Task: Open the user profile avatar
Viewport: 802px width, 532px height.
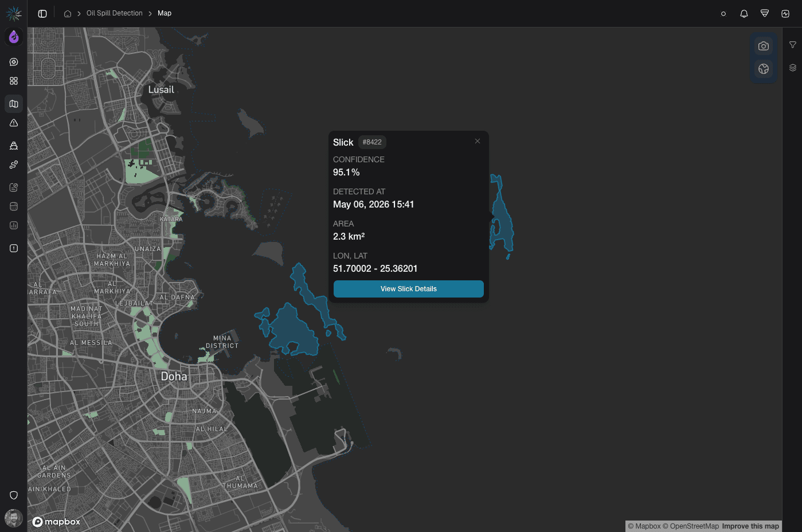Action: [x=14, y=518]
